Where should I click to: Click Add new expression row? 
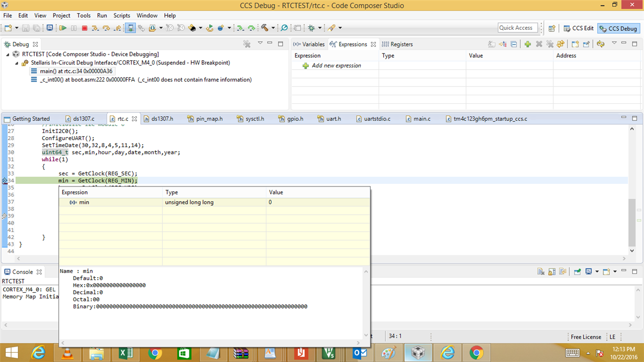pos(336,66)
